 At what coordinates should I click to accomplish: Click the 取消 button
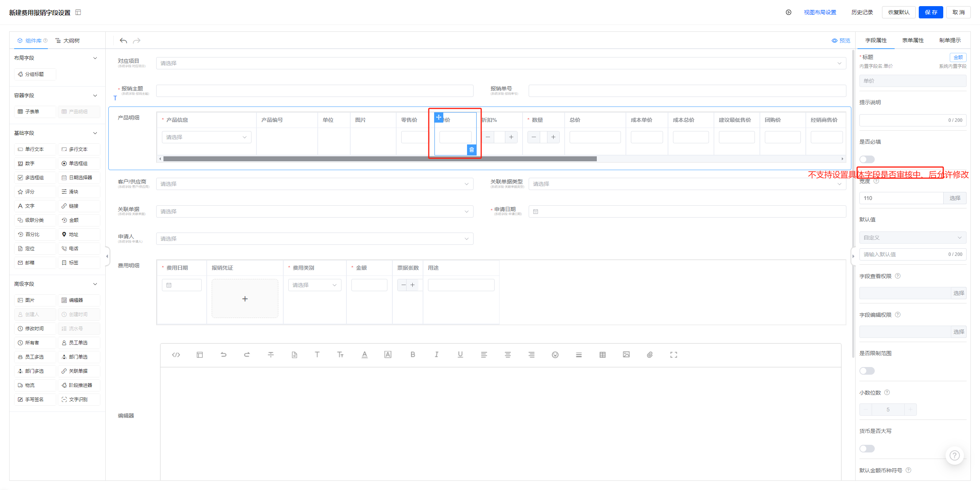(959, 12)
